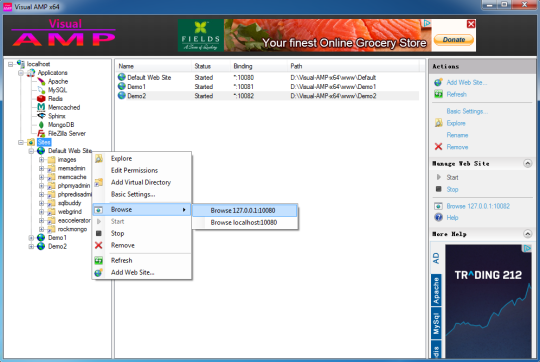The image size is (540, 362).
Task: Click the blue Help question icon
Action: pyautogui.click(x=438, y=217)
